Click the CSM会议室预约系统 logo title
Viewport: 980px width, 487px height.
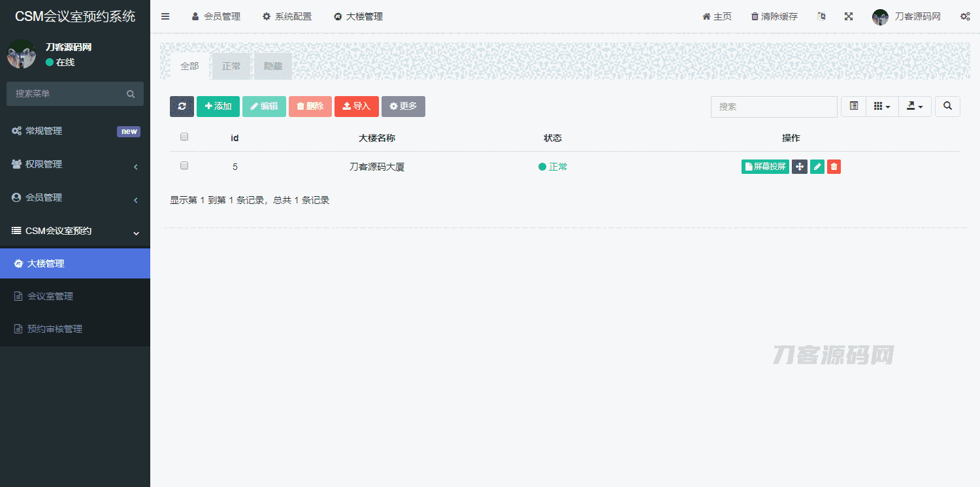click(x=75, y=16)
